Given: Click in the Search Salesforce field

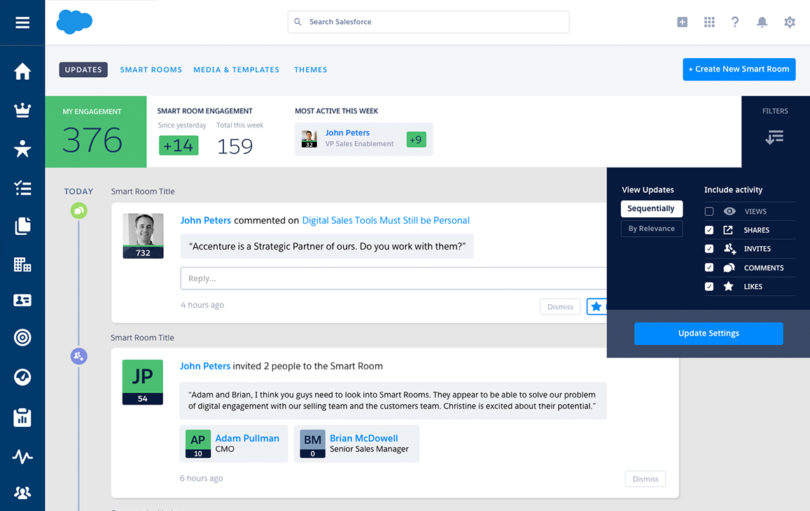Looking at the screenshot, I should click(x=428, y=22).
